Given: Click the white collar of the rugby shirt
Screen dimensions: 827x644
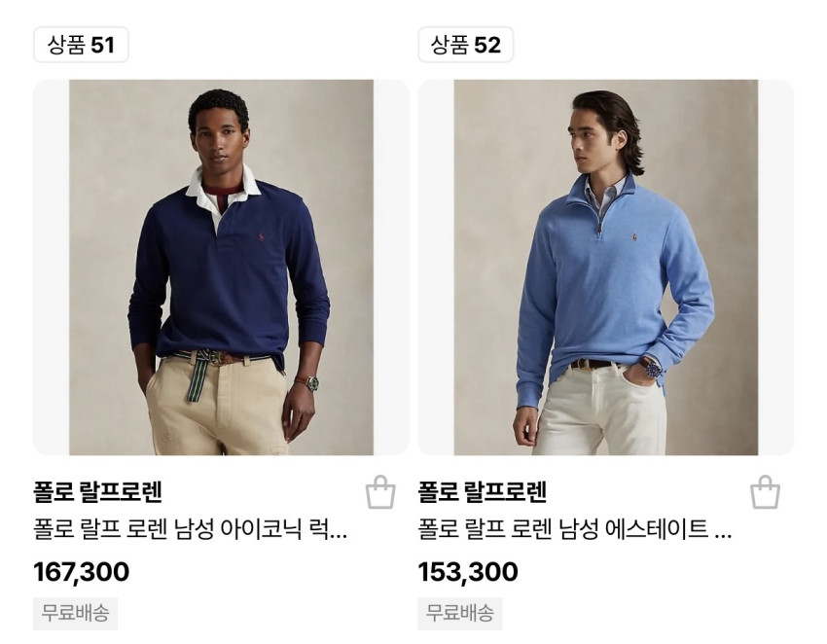Looking at the screenshot, I should click(x=224, y=189).
